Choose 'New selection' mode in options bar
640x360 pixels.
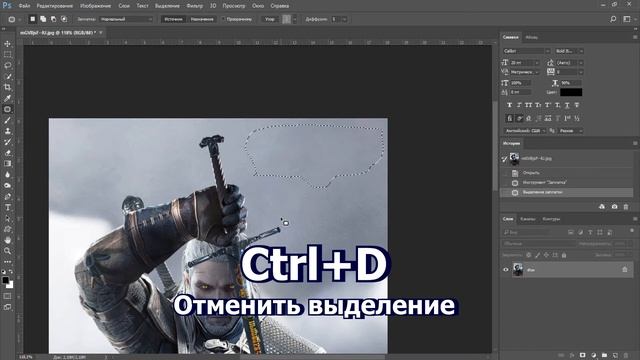[x=32, y=19]
